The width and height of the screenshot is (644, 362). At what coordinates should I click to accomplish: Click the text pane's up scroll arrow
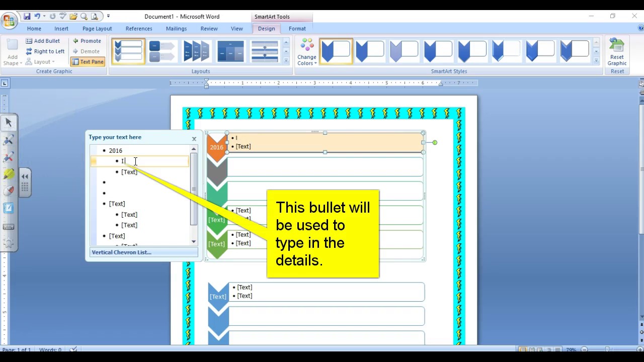[194, 149]
